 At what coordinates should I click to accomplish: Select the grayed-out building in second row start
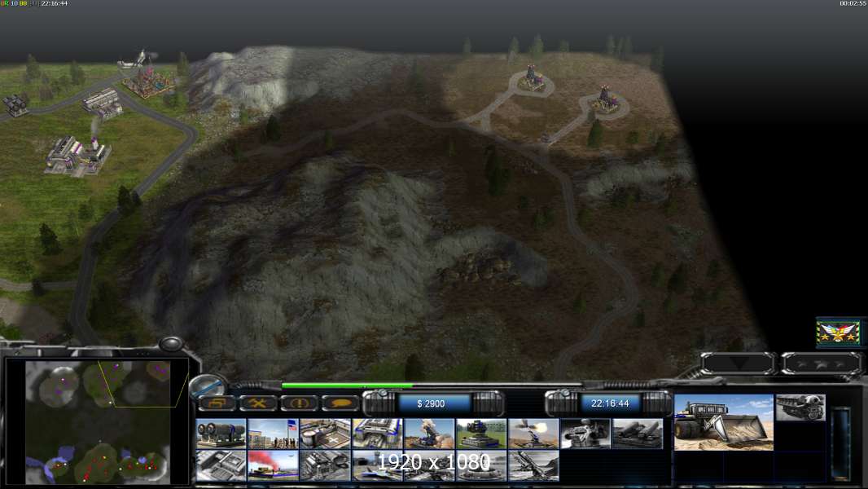[221, 465]
